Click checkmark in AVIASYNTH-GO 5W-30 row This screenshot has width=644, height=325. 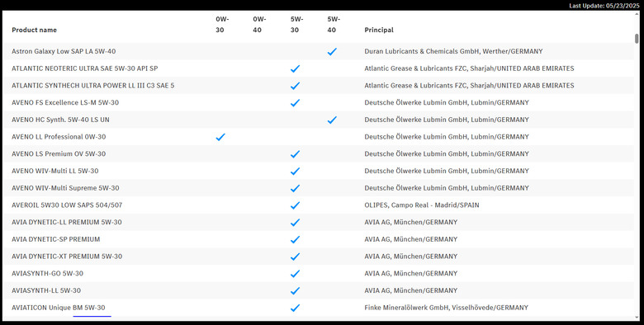[295, 274]
